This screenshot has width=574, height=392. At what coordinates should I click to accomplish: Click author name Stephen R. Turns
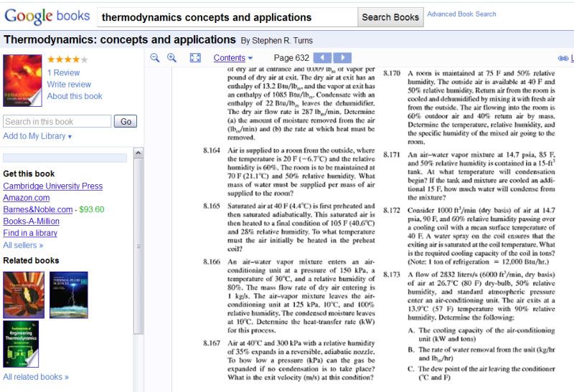[x=283, y=40]
